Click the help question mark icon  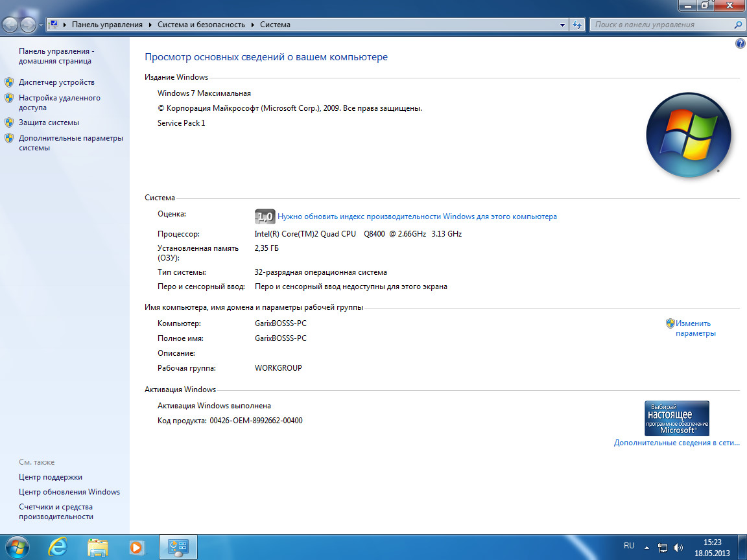(x=740, y=43)
